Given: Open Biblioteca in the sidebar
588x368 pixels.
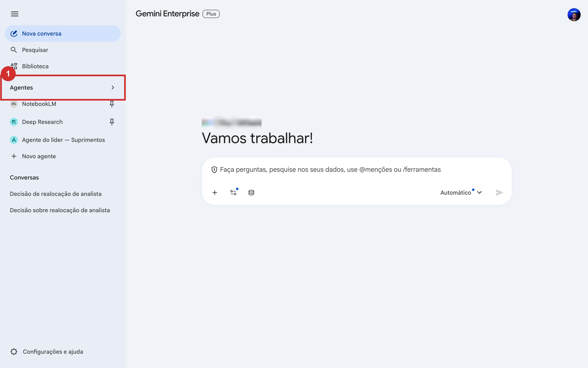Looking at the screenshot, I should (x=63, y=66).
